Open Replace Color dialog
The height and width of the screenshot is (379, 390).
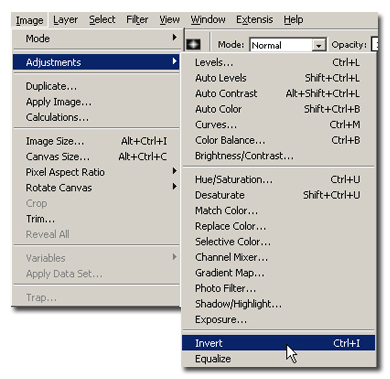pos(278,226)
